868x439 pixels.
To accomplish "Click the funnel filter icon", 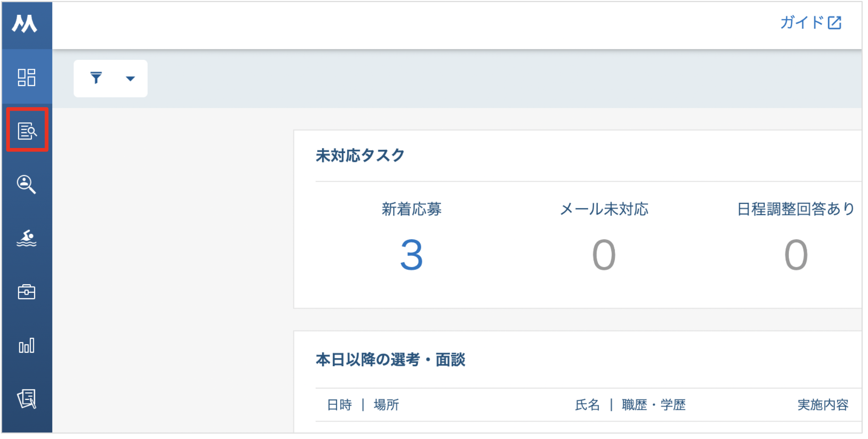I will (96, 78).
